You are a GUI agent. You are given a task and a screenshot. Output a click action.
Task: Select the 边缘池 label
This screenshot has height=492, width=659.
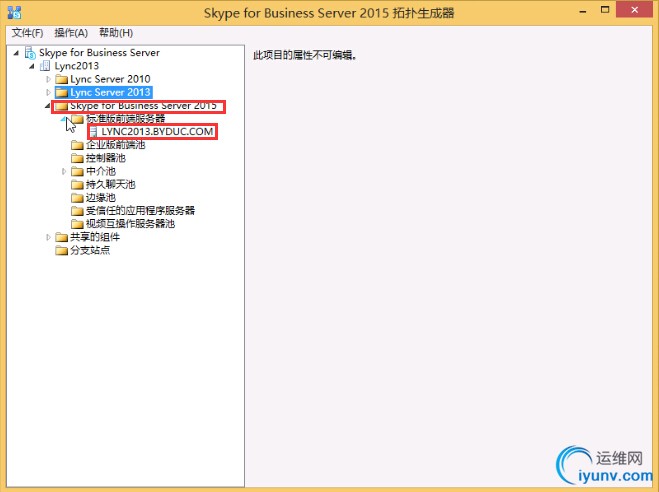(101, 197)
